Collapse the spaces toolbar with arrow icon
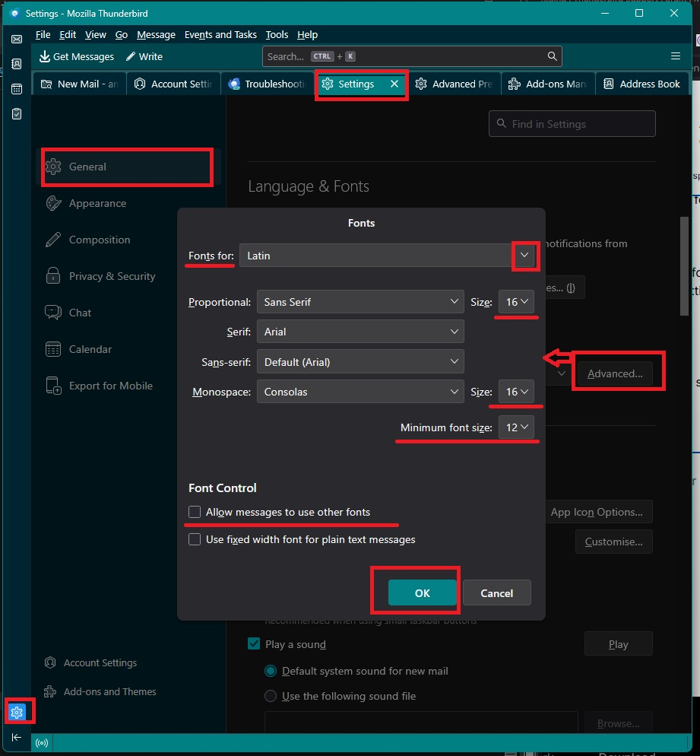 (x=17, y=737)
